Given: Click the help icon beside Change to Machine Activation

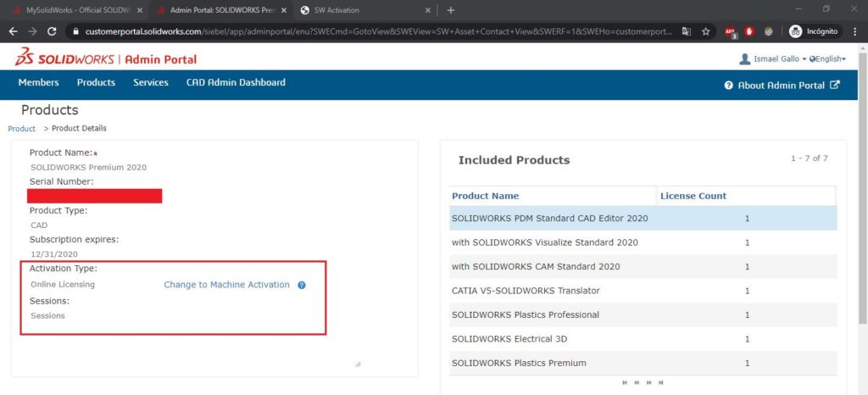Looking at the screenshot, I should pyautogui.click(x=302, y=285).
